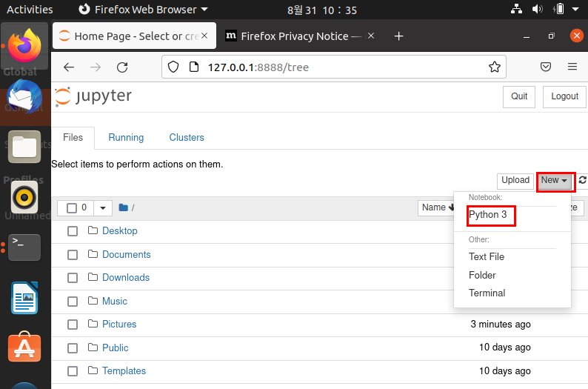Tick the select-all checkbox

click(72, 207)
